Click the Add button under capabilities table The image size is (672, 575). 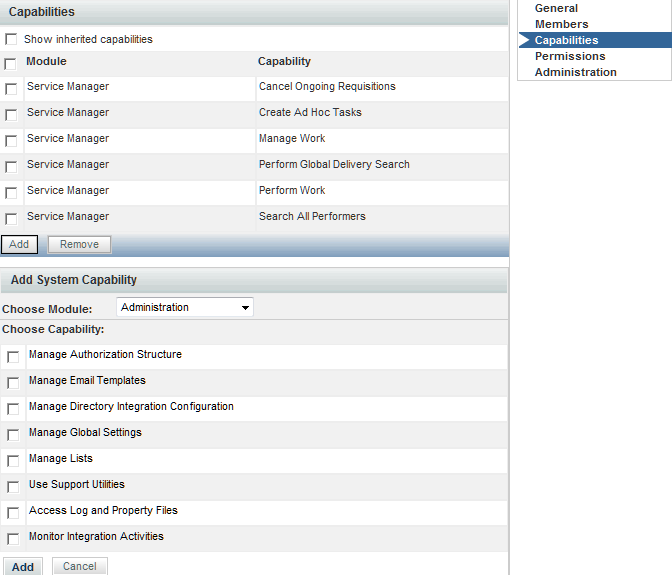point(19,244)
